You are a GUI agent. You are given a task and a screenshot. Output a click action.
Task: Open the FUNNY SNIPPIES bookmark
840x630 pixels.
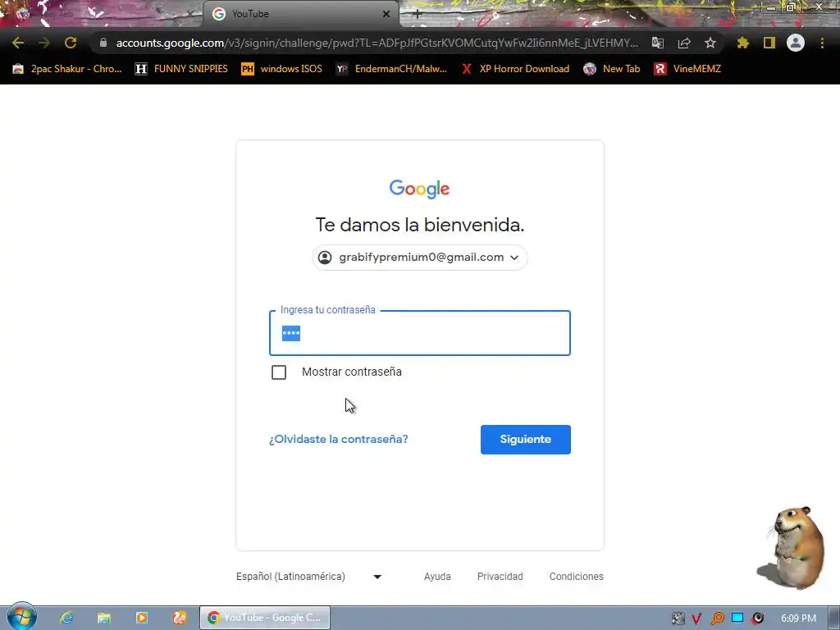[x=181, y=69]
